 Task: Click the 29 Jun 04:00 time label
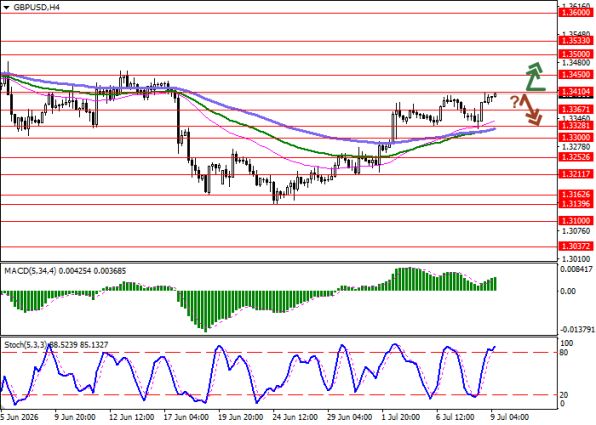[350, 417]
